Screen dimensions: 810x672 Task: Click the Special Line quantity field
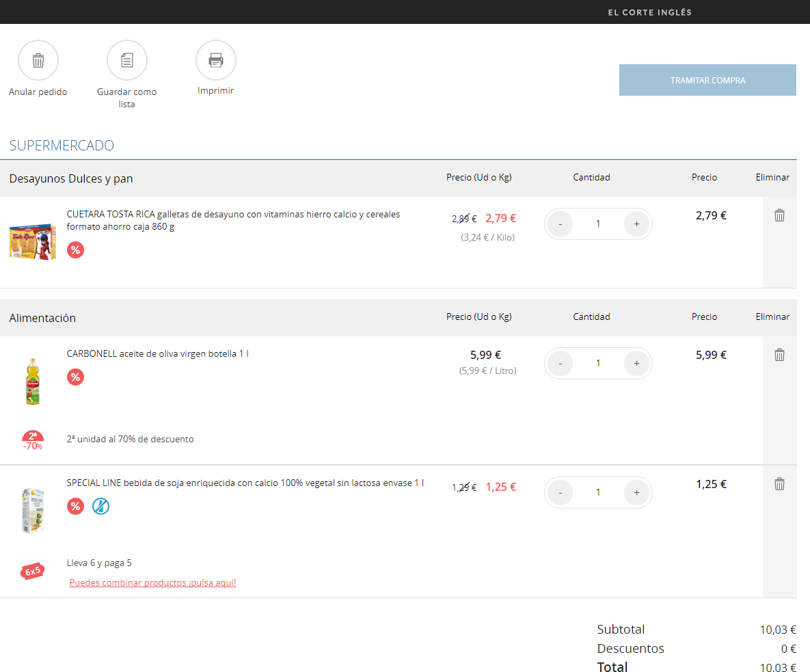click(x=598, y=492)
